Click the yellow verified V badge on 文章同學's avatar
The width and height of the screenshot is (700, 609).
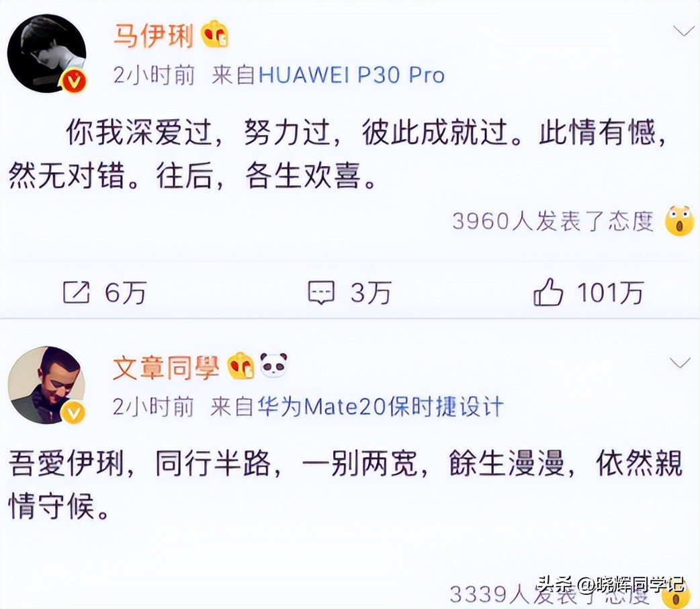pyautogui.click(x=73, y=413)
